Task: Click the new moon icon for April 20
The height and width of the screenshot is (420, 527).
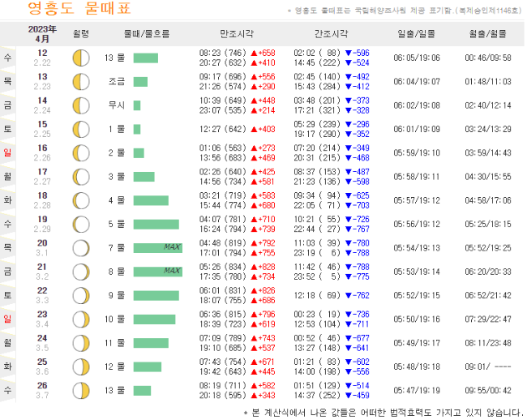Action: point(81,248)
